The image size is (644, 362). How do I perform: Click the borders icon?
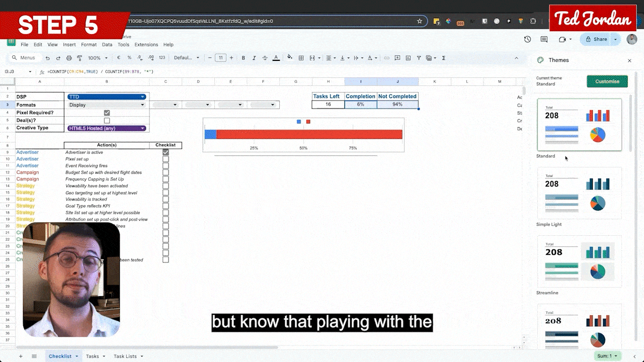(301, 58)
